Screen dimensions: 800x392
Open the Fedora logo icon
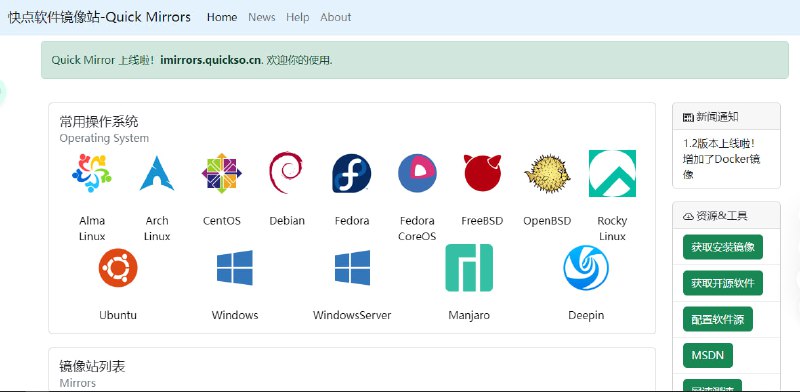[x=352, y=173]
